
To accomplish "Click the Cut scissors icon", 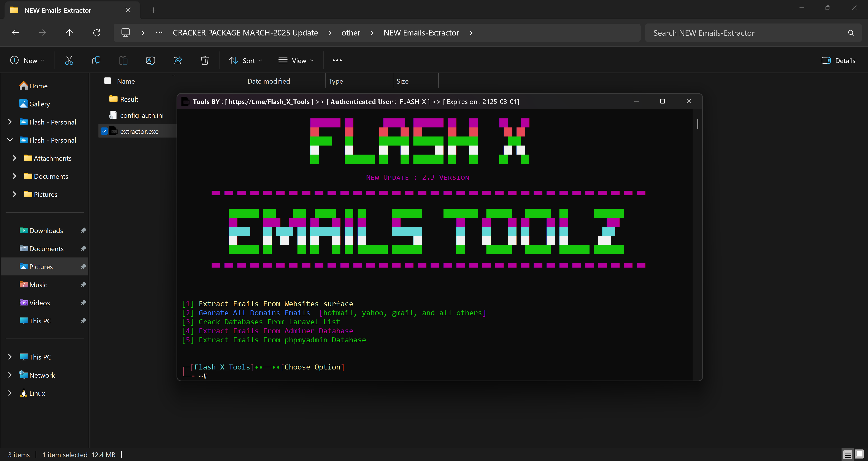I will (69, 60).
